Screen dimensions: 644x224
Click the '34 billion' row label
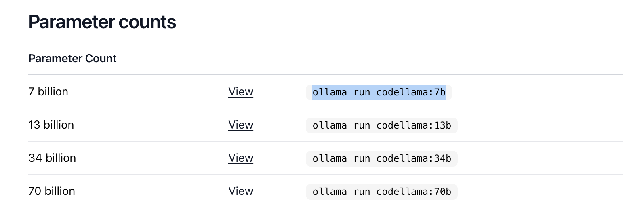point(52,158)
